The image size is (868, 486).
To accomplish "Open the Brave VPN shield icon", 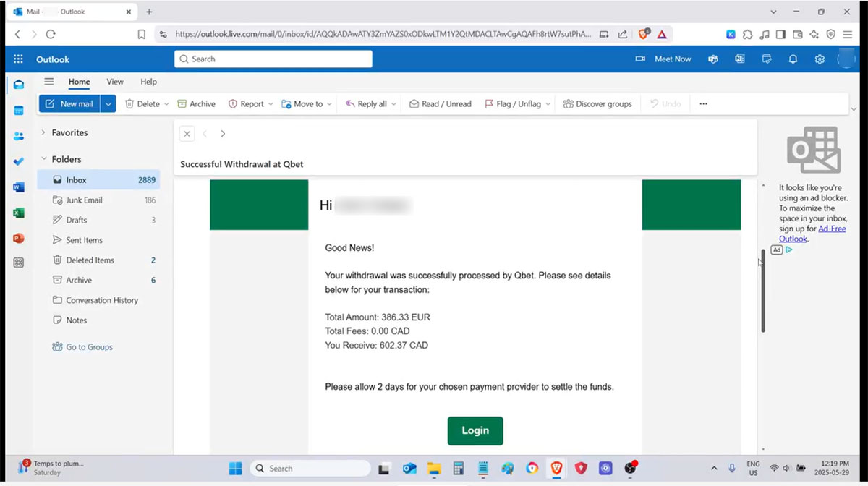I will click(x=830, y=34).
